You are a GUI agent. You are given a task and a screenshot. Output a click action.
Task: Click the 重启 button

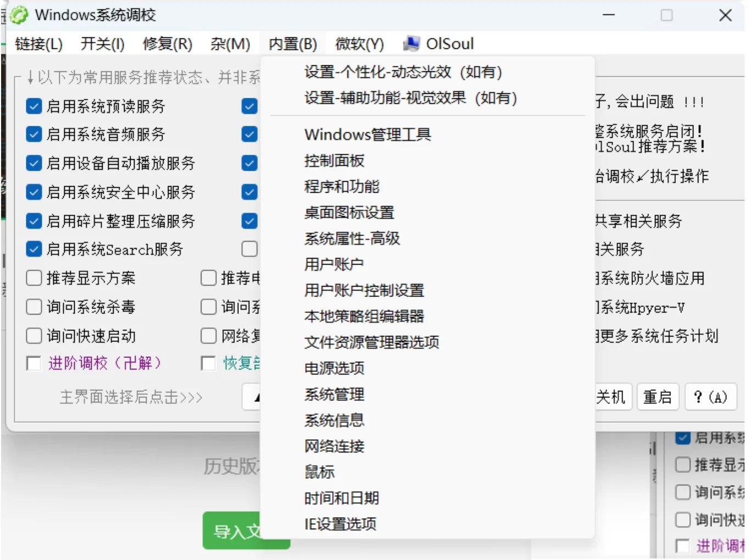(657, 396)
